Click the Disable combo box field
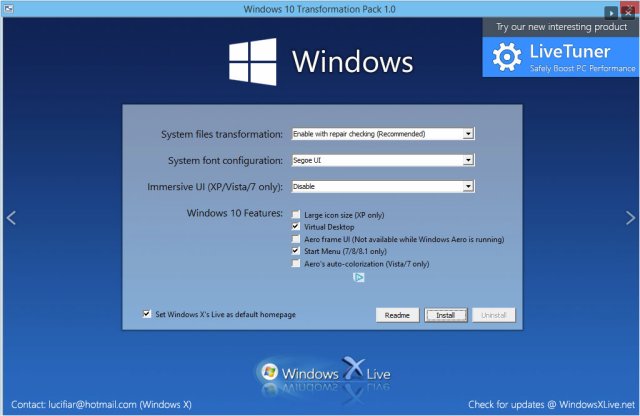This screenshot has width=640, height=416. point(383,187)
